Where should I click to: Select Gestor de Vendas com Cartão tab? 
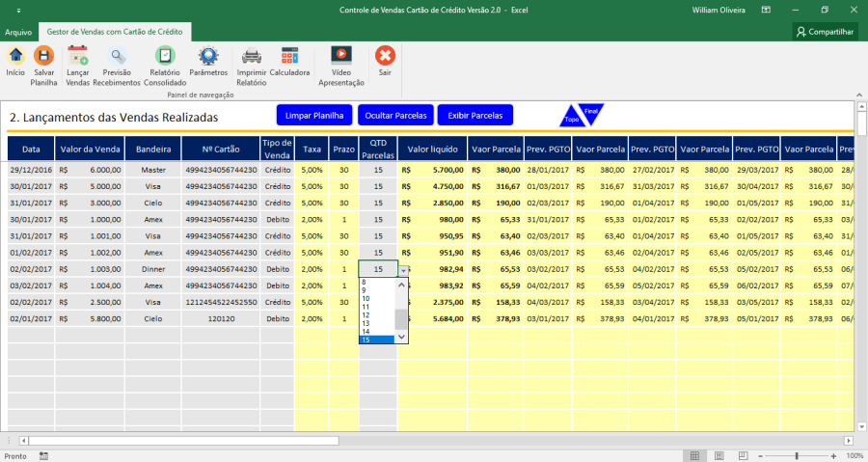(x=115, y=32)
